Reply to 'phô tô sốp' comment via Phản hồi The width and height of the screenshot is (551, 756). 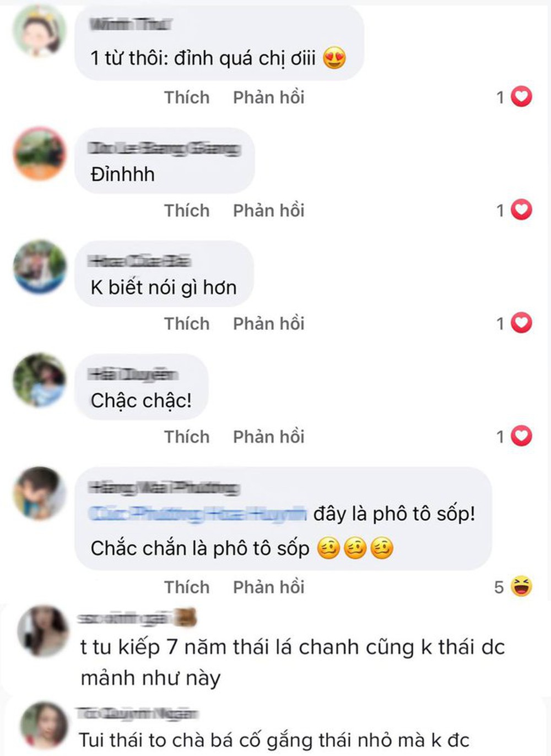[x=268, y=587]
